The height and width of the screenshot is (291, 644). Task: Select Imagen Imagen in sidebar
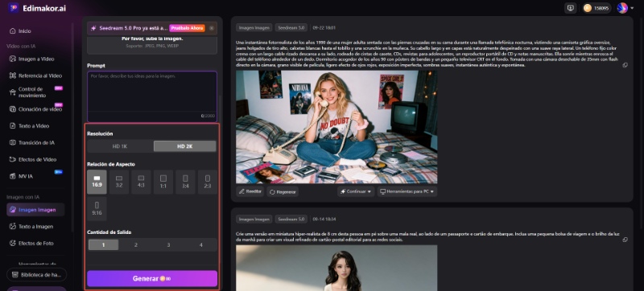point(35,210)
